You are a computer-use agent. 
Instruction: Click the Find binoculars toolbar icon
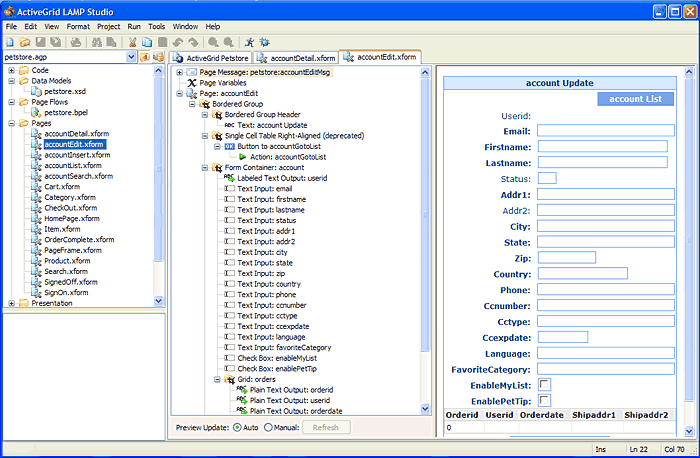point(96,42)
